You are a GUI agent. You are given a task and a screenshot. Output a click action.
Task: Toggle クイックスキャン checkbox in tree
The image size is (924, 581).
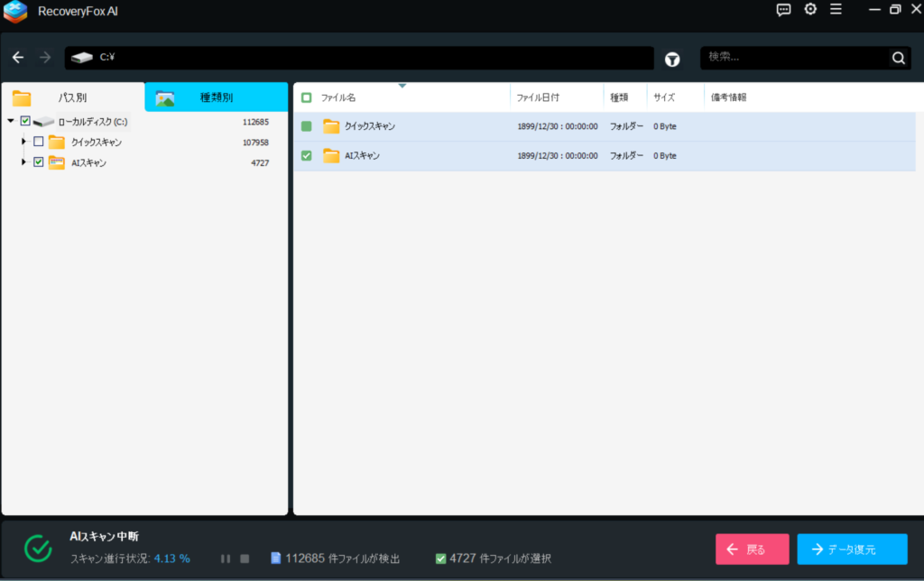(38, 142)
